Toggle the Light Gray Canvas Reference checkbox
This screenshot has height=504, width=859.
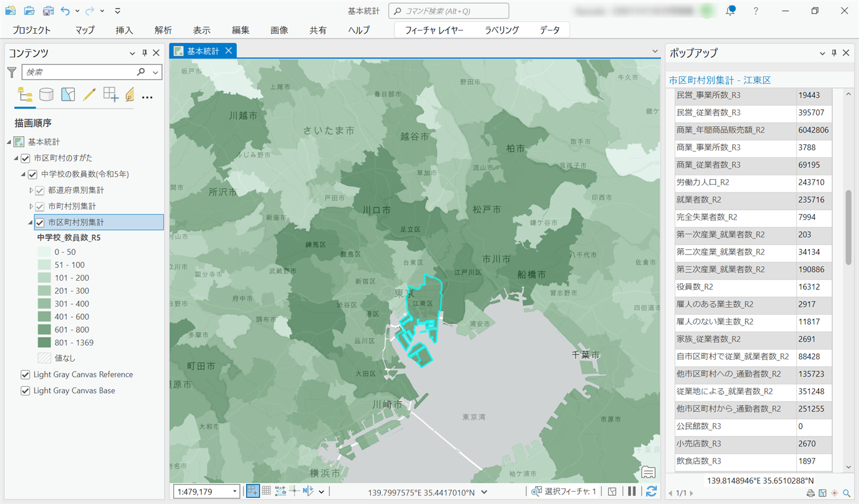tap(25, 375)
